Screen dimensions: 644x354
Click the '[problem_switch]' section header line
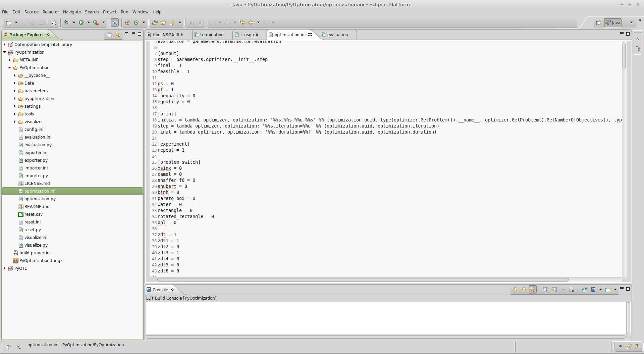[179, 162]
